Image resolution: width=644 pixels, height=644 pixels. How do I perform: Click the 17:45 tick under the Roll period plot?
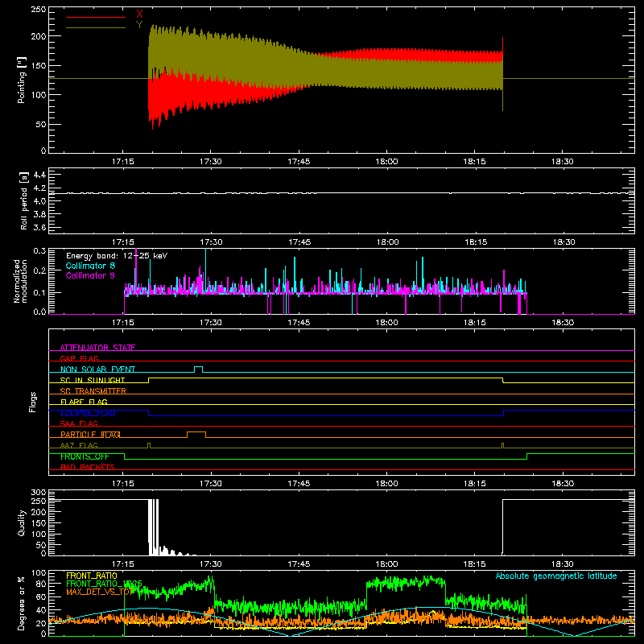click(x=299, y=242)
